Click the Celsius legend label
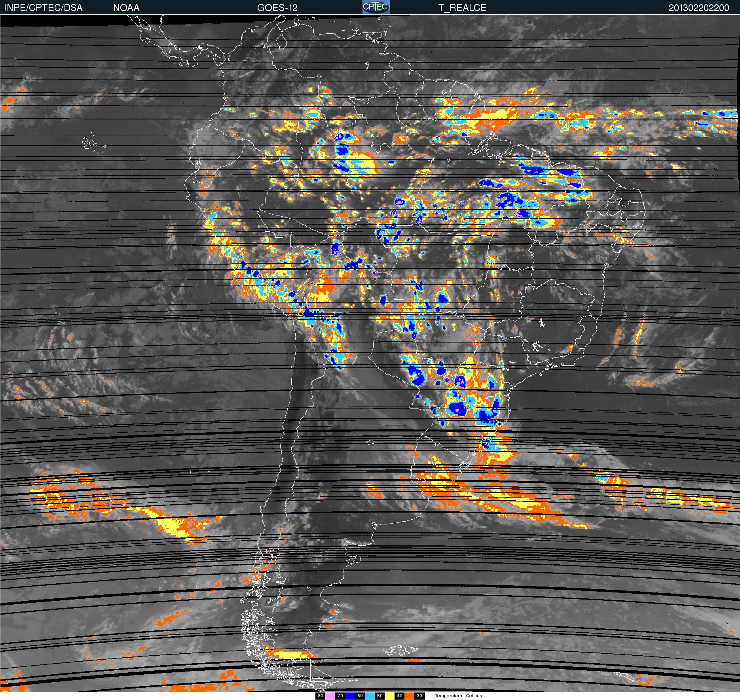740x700 pixels. [x=474, y=696]
